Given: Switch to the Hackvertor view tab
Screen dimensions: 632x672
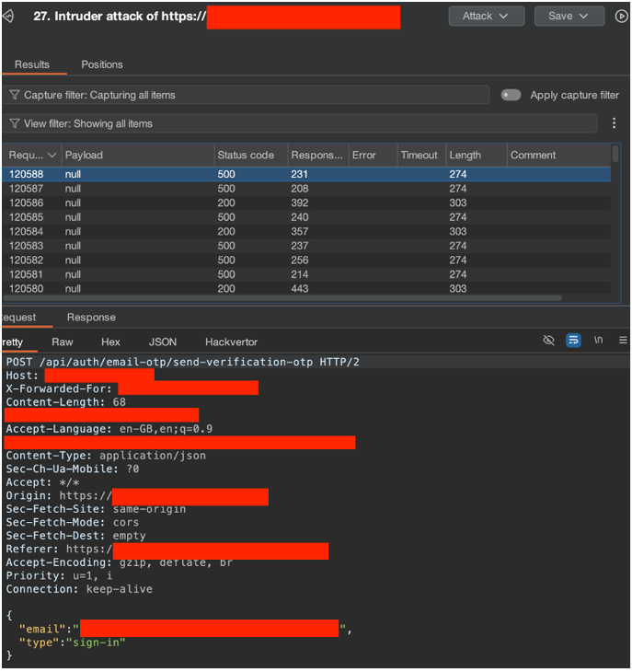Looking at the screenshot, I should click(231, 342).
